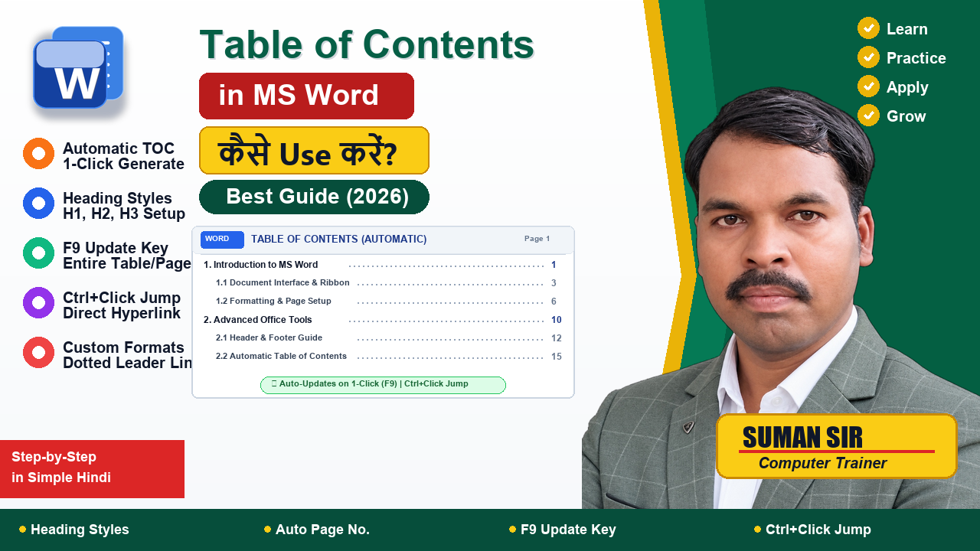Image resolution: width=980 pixels, height=551 pixels.
Task: Click the red 'Step-by-Step in Simple Hindi' box
Action: (x=92, y=469)
